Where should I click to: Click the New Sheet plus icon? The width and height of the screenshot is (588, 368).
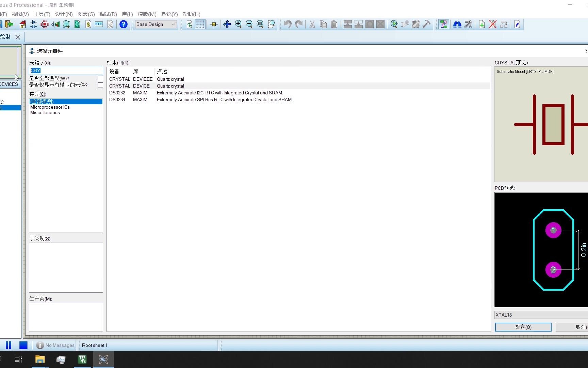coord(481,24)
